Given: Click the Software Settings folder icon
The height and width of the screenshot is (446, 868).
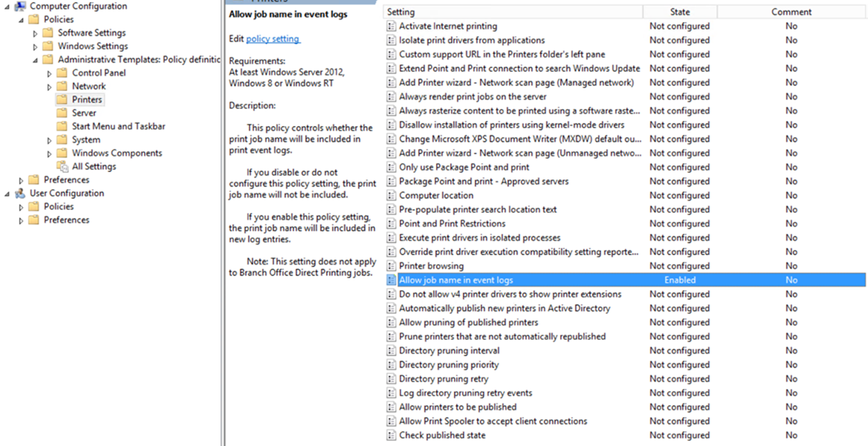Looking at the screenshot, I should pos(48,33).
